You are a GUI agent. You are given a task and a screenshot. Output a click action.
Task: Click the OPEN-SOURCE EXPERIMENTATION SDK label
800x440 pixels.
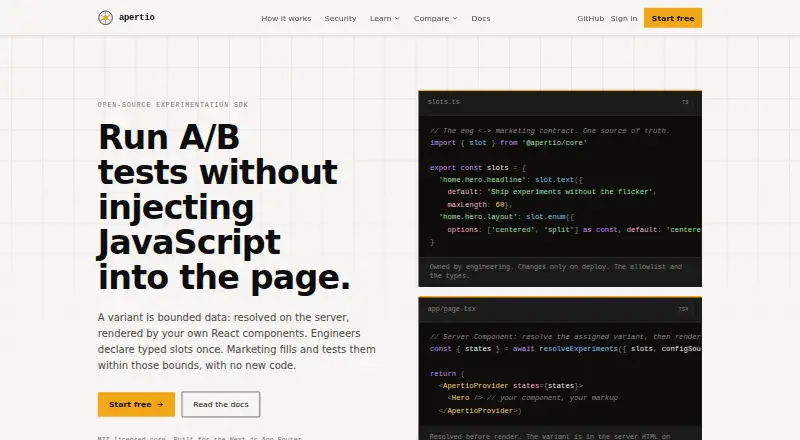point(173,105)
